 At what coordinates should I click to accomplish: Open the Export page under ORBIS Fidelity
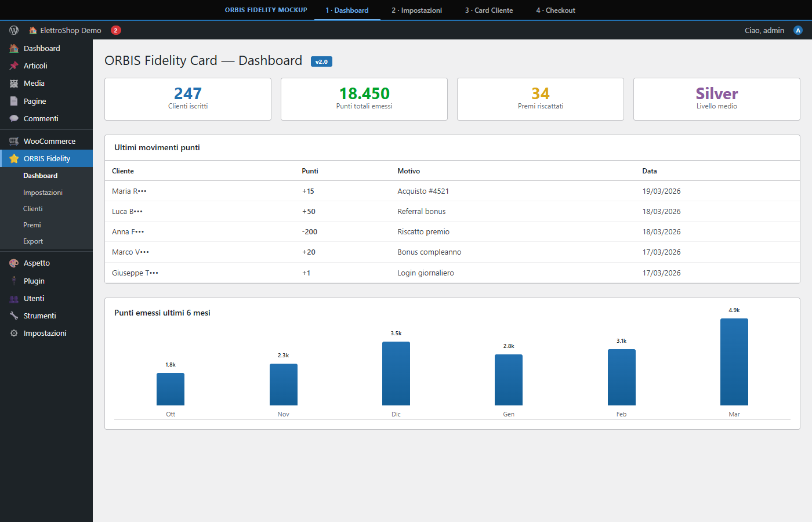(33, 241)
